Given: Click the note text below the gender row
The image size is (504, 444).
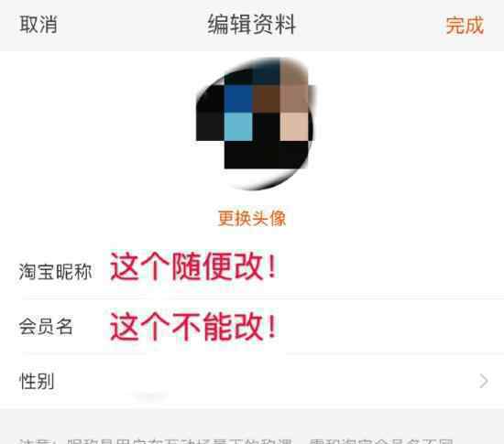Looking at the screenshot, I should tap(236, 441).
